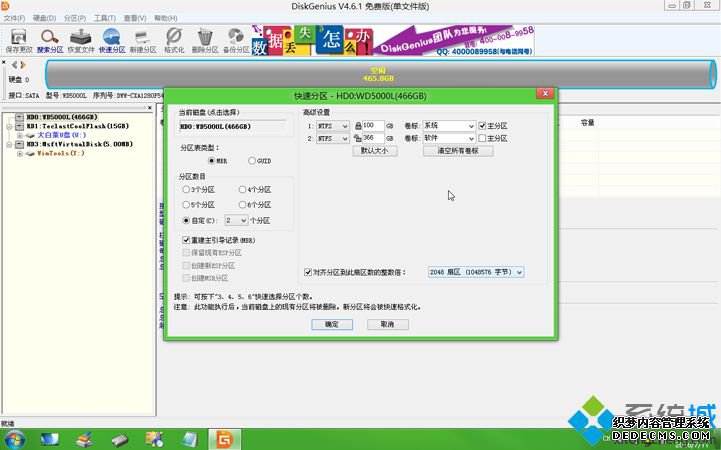Uncheck 主分区 for partition 1 (系统)
The width and height of the screenshot is (721, 450).
482,125
